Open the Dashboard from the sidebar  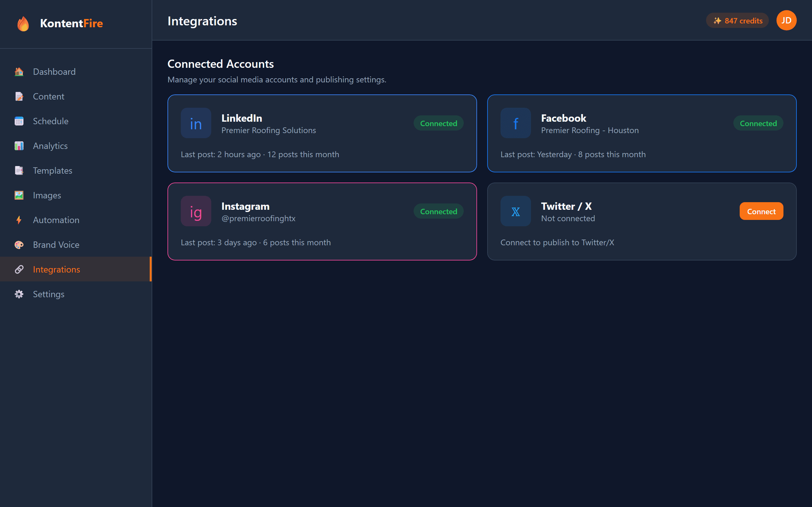pos(19,71)
